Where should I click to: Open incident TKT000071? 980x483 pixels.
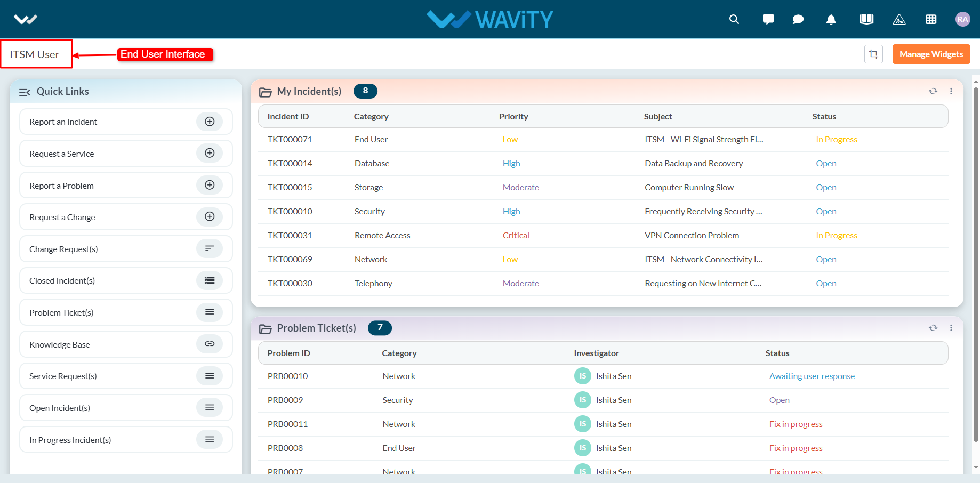coord(290,139)
